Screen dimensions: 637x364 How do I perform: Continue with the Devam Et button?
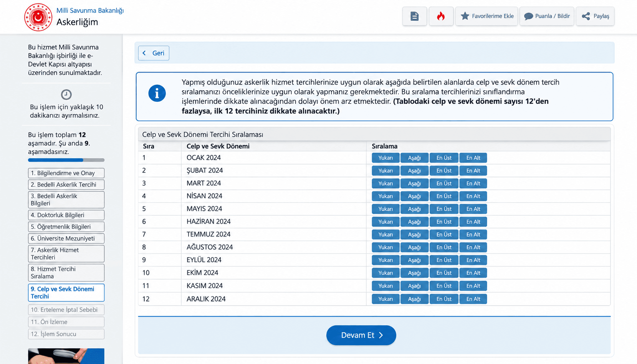(x=361, y=335)
